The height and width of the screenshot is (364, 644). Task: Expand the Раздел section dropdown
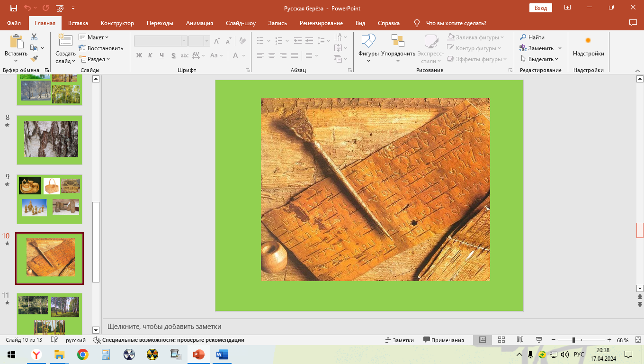(x=95, y=59)
